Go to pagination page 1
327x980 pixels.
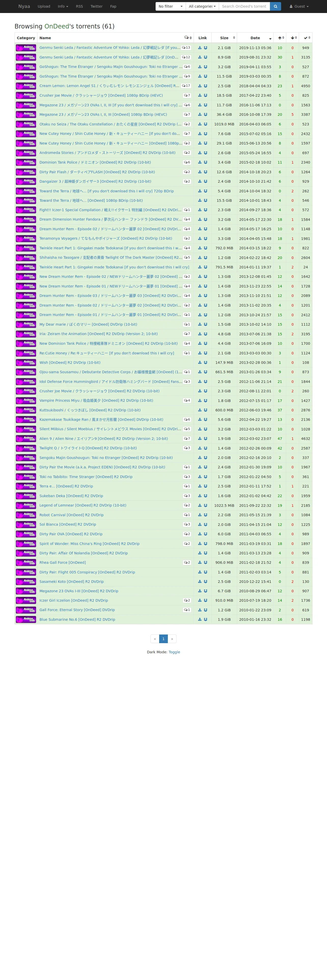tap(163, 639)
